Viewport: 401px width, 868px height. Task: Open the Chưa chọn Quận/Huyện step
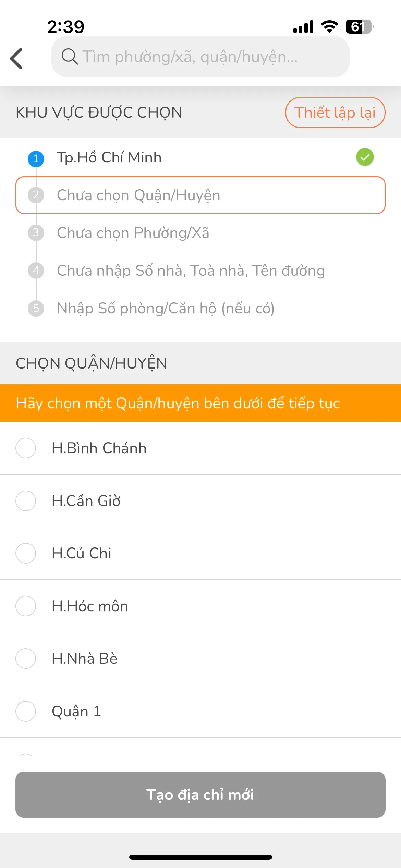200,195
